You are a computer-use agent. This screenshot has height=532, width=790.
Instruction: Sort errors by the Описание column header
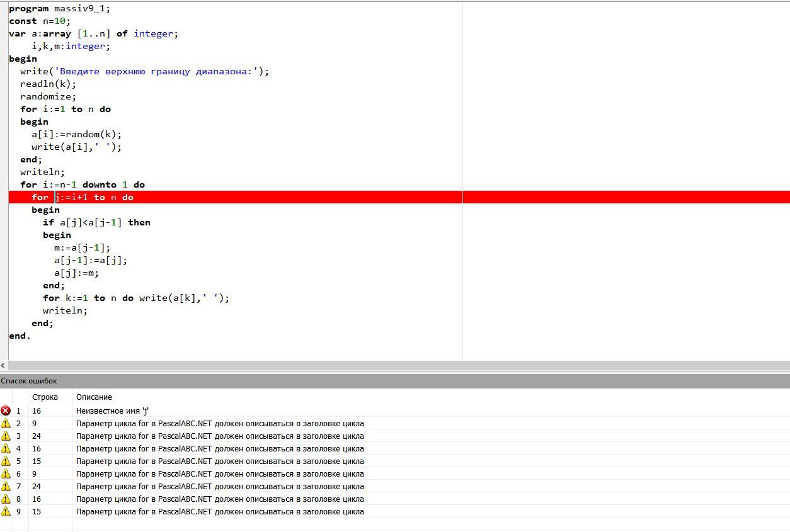coord(94,397)
